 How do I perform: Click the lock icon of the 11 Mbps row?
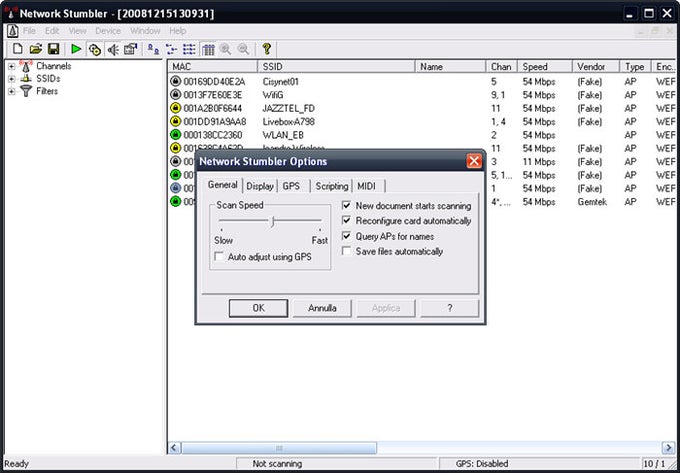click(x=175, y=161)
